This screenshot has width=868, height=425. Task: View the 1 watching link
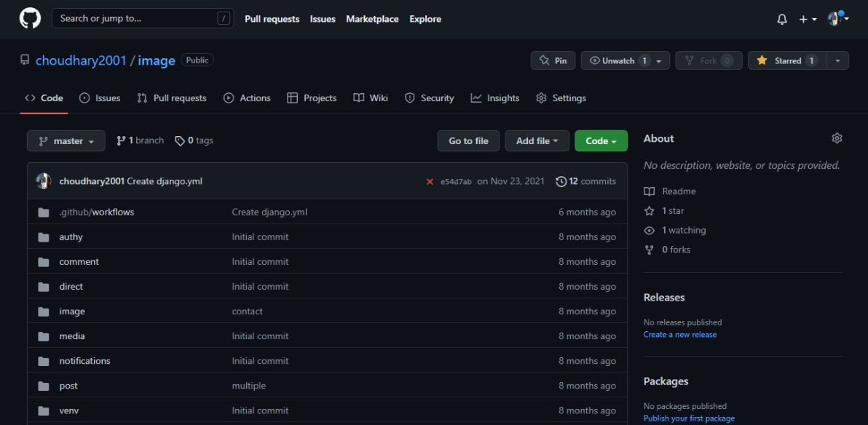click(x=676, y=230)
